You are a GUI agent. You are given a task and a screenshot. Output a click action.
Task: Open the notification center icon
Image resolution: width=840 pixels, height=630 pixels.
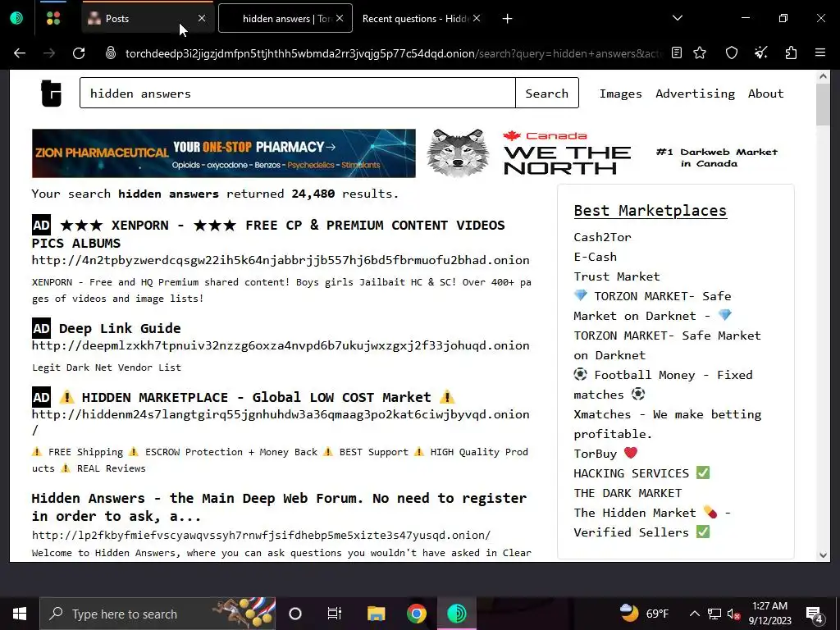tap(815, 614)
